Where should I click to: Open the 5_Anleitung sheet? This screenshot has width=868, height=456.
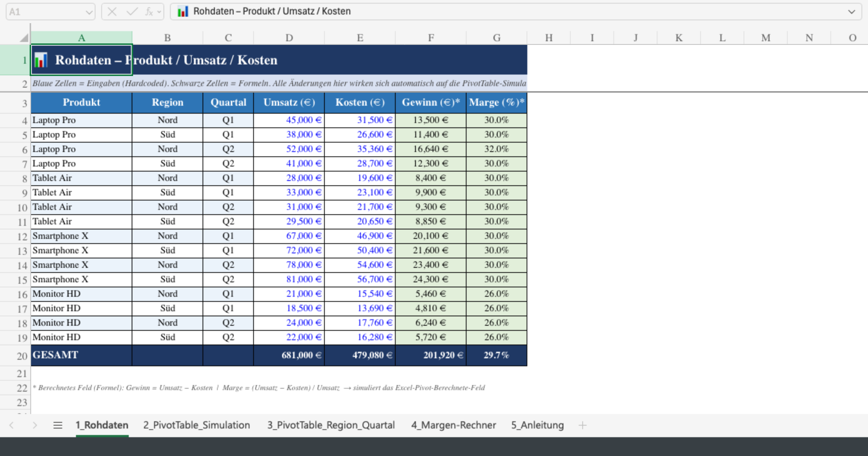pyautogui.click(x=537, y=425)
